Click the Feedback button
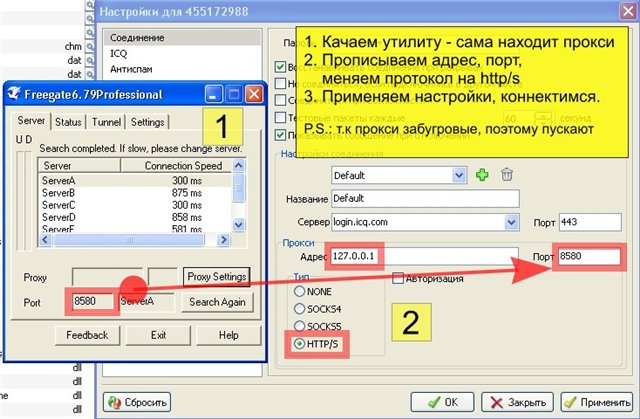Image resolution: width=640 pixels, height=419 pixels. coord(87,335)
